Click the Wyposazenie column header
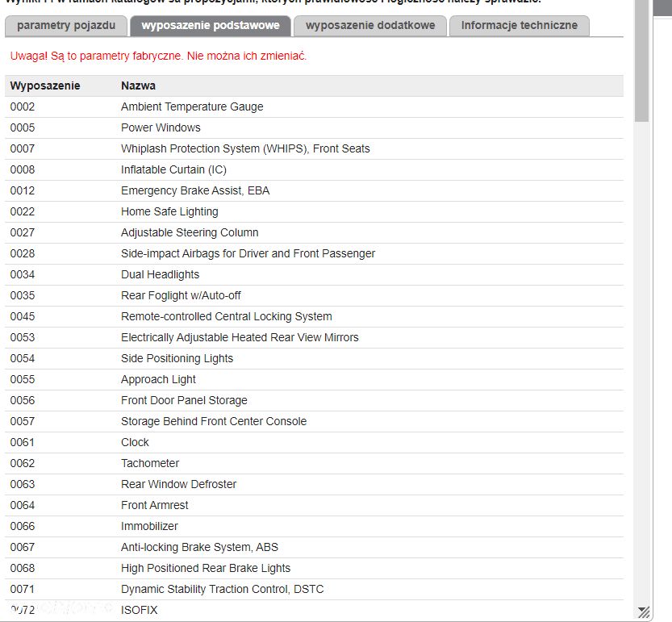The height and width of the screenshot is (622, 672). click(x=45, y=86)
